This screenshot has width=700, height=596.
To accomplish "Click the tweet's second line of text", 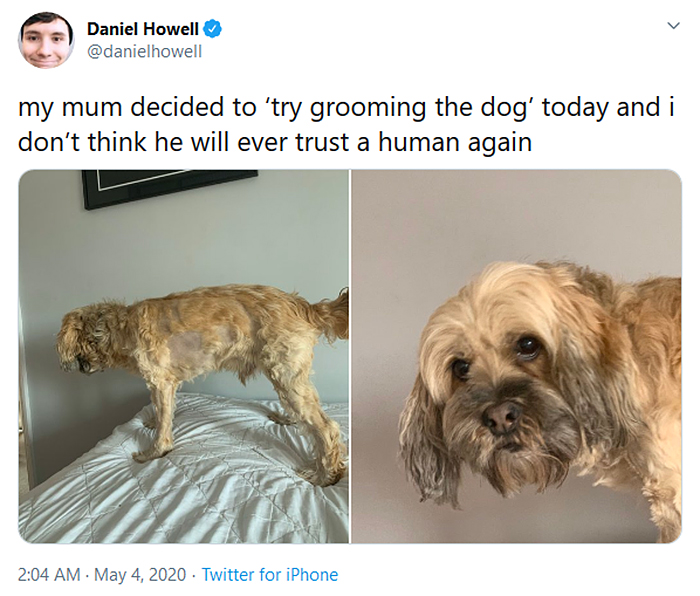I will click(x=275, y=143).
